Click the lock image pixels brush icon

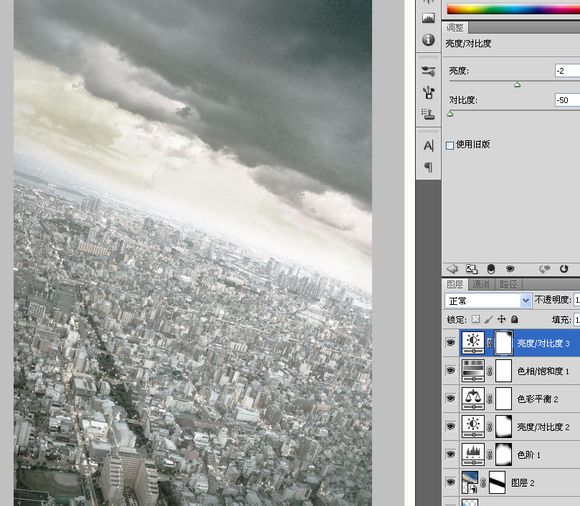(489, 319)
